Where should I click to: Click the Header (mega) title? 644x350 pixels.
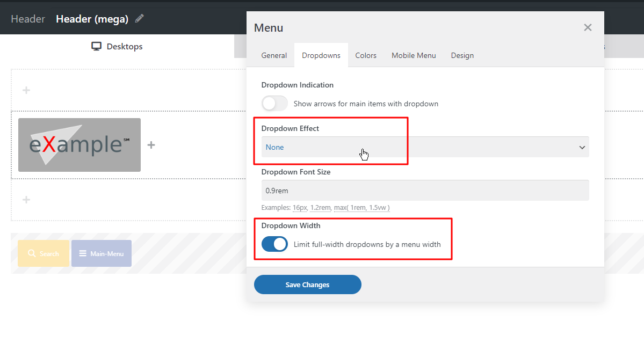click(92, 19)
